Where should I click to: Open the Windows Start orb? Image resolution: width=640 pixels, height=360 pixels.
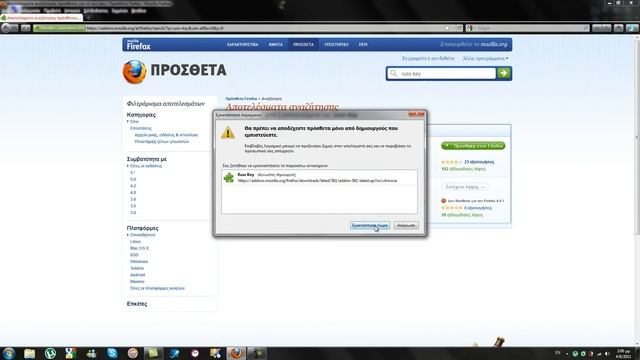(9, 353)
